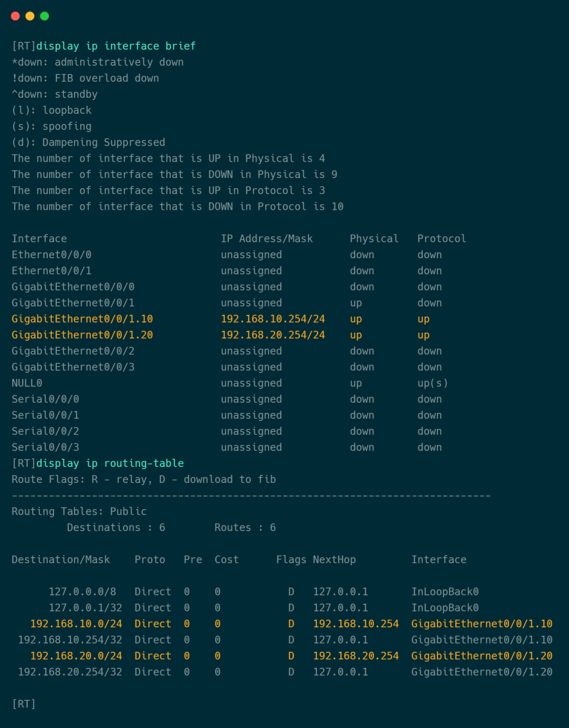Click the 'Destination/Mask' column header

61,560
